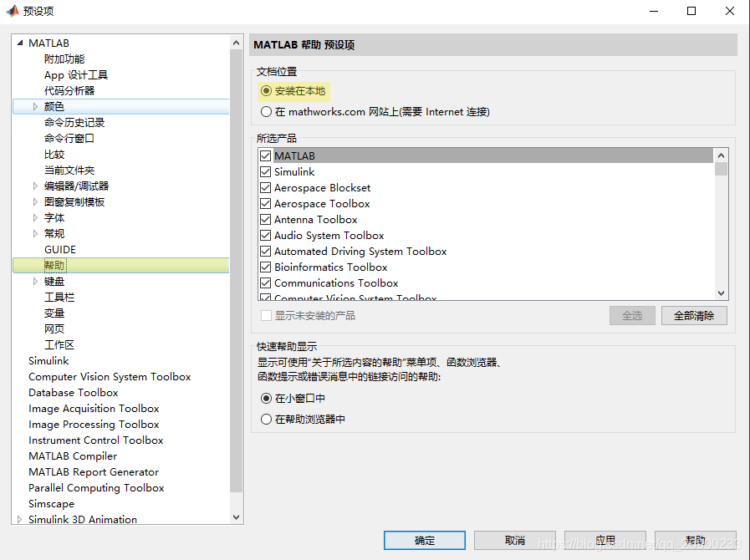
Task: Uncheck the Simulink product checkbox
Action: pyautogui.click(x=264, y=171)
